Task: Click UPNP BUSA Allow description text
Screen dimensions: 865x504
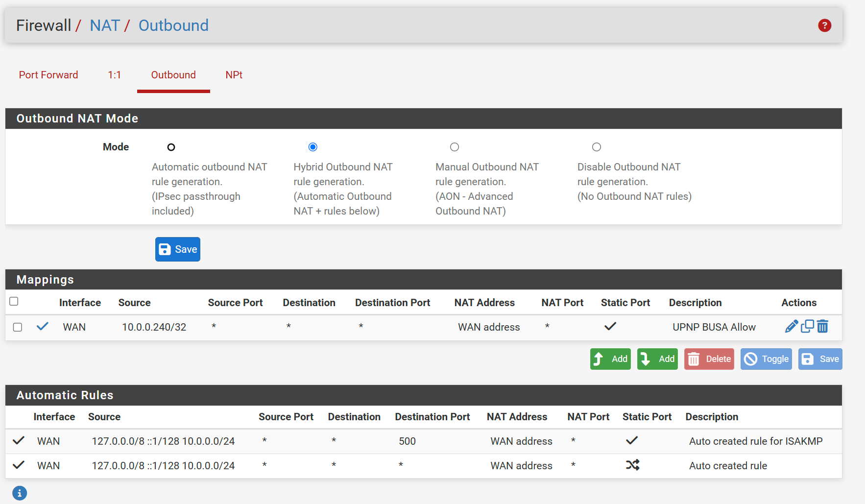Action: coord(714,327)
